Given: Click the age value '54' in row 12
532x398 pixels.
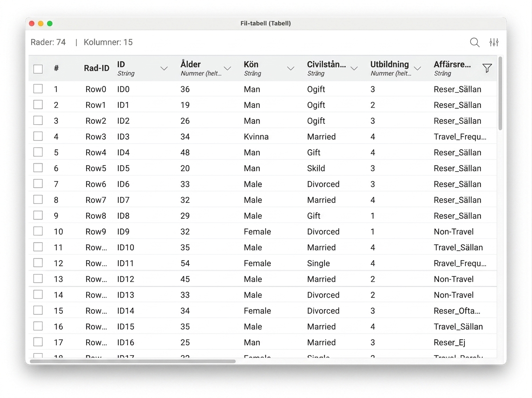Looking at the screenshot, I should (185, 263).
